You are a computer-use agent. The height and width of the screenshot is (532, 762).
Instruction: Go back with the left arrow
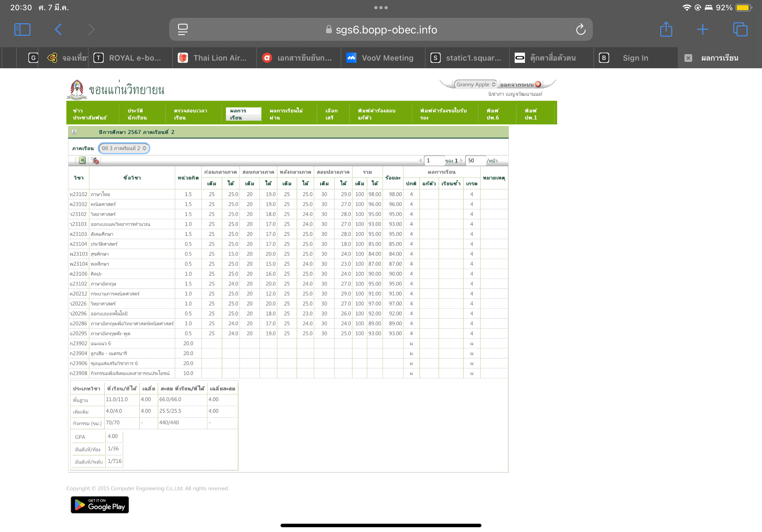58,30
